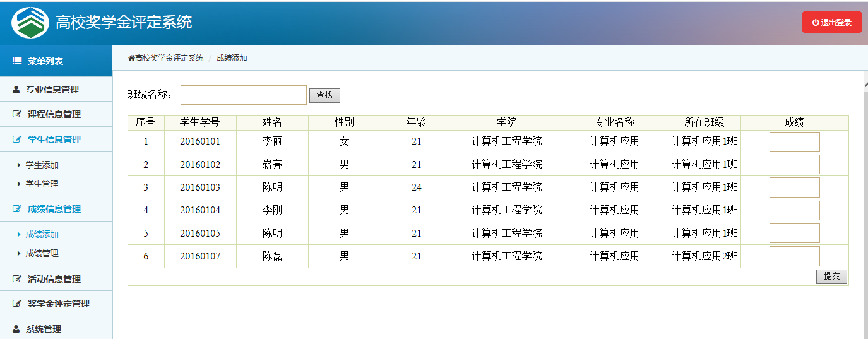Viewport: 868px width, 339px height.
Task: Click the arrow icon before 学生添加
Action: pyautogui.click(x=19, y=165)
